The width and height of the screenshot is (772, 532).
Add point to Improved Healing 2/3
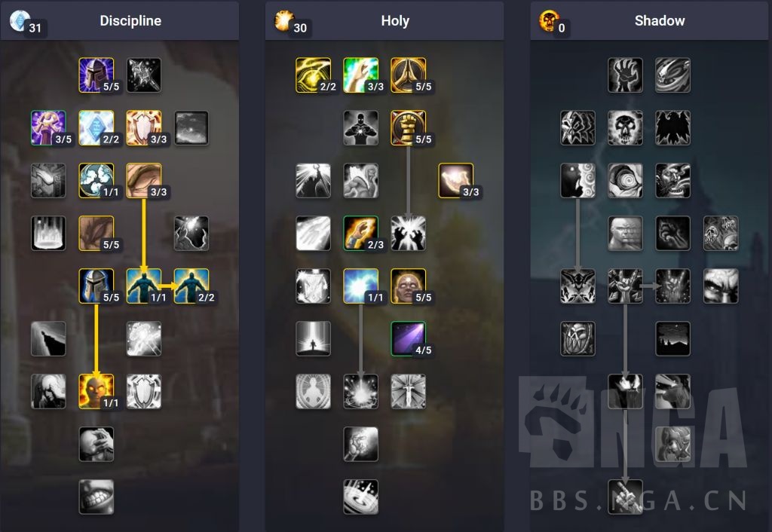tap(361, 234)
